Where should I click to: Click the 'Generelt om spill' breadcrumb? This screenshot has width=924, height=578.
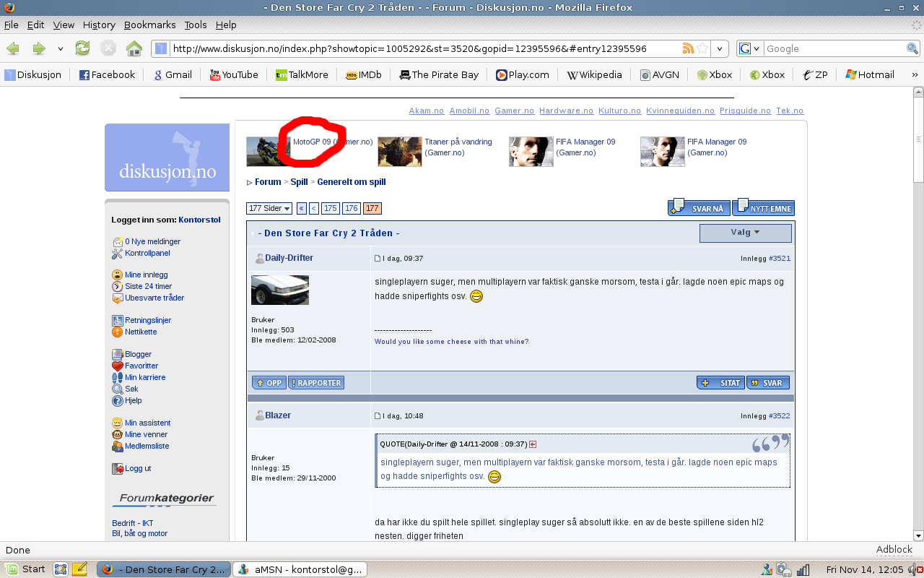tap(352, 182)
